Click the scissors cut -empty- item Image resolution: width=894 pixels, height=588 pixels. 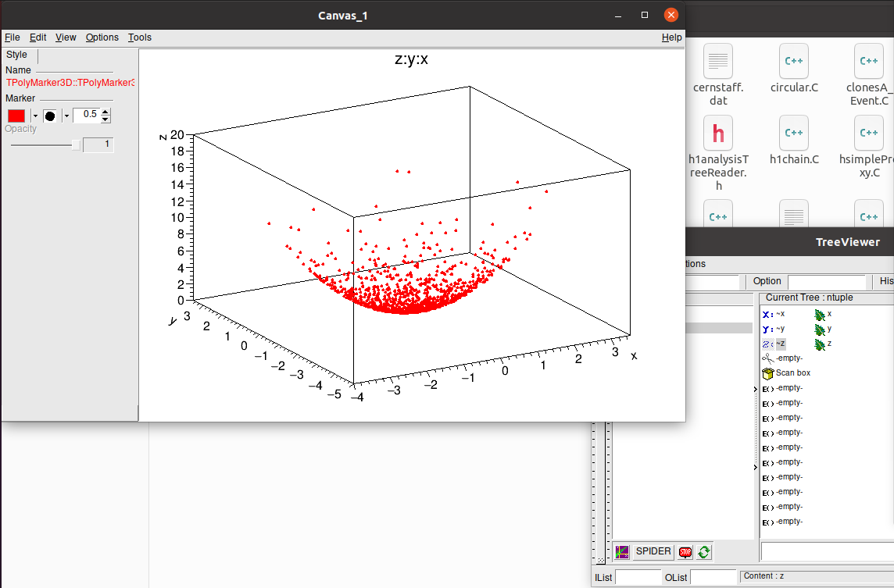782,358
